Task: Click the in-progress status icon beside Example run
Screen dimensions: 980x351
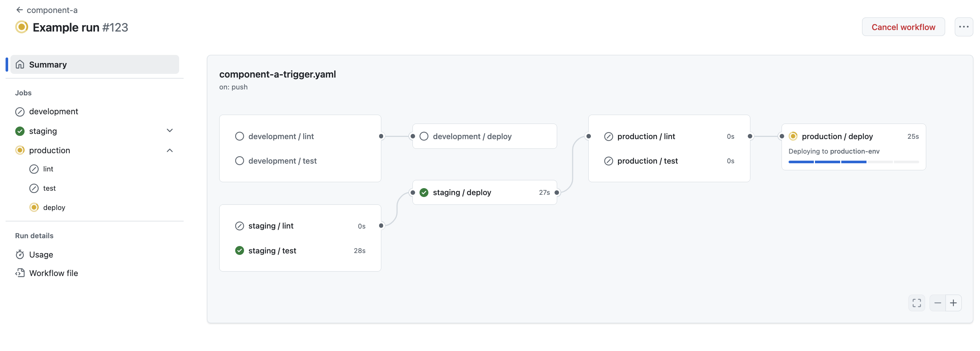Action: [22, 27]
